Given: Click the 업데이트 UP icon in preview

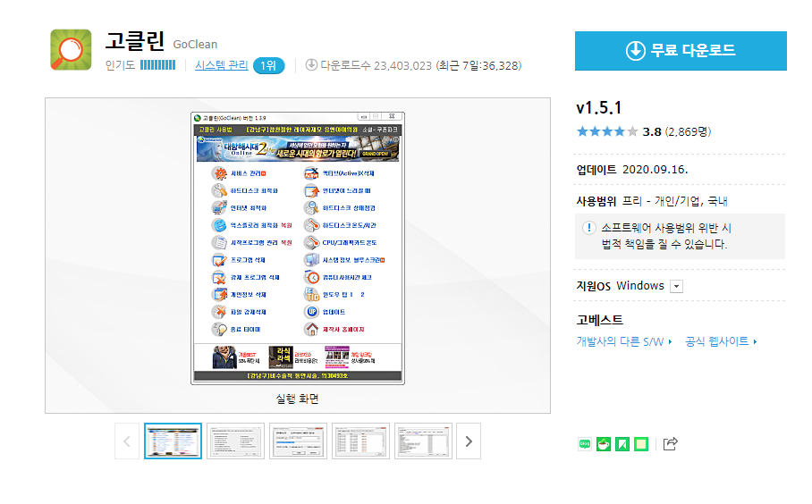Looking at the screenshot, I should coord(312,312).
